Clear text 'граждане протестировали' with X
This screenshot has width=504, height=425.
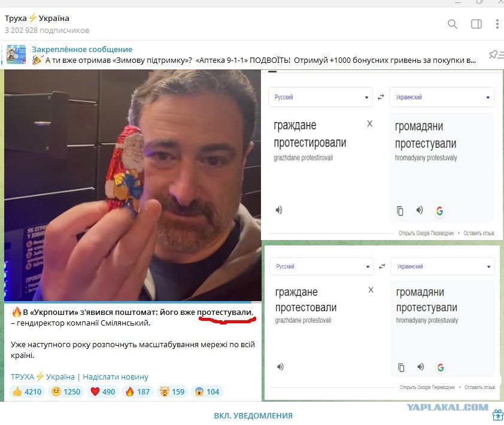click(x=370, y=124)
